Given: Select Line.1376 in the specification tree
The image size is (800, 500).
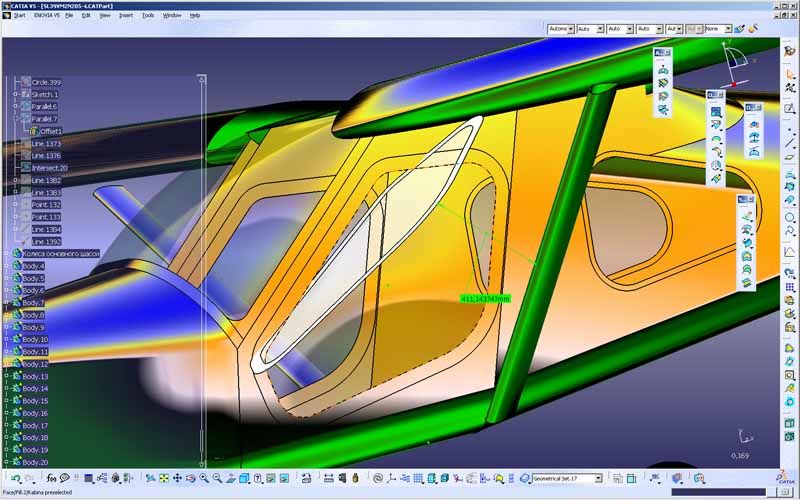Looking at the screenshot, I should tap(46, 156).
